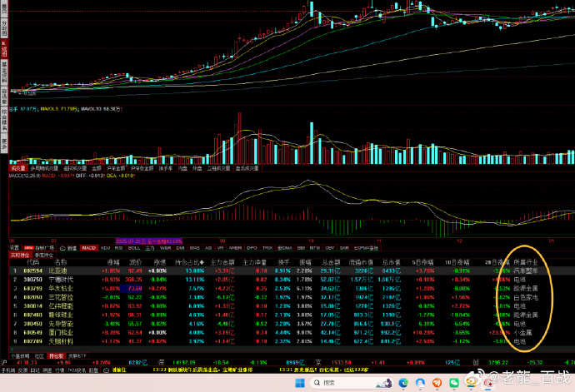
Task: Click the K线图 left sidebar tab
Action: point(4,49)
